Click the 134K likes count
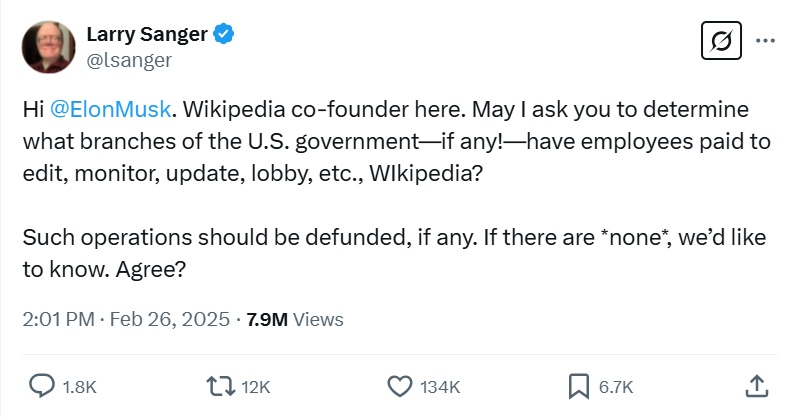The height and width of the screenshot is (417, 793). coord(440,386)
